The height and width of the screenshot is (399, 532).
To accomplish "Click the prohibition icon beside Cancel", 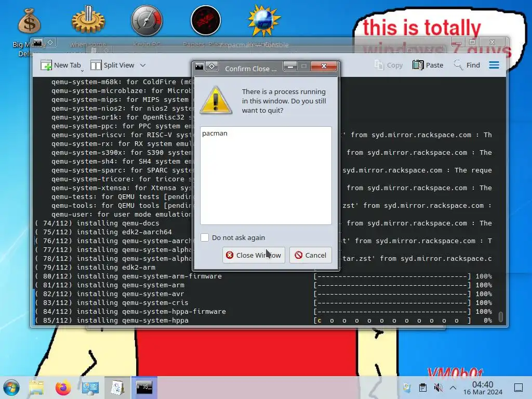I will [299, 255].
